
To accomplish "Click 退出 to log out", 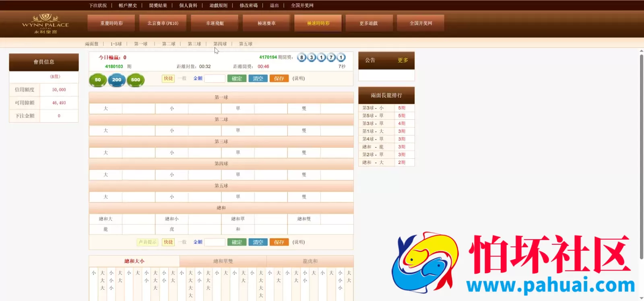I will click(274, 6).
